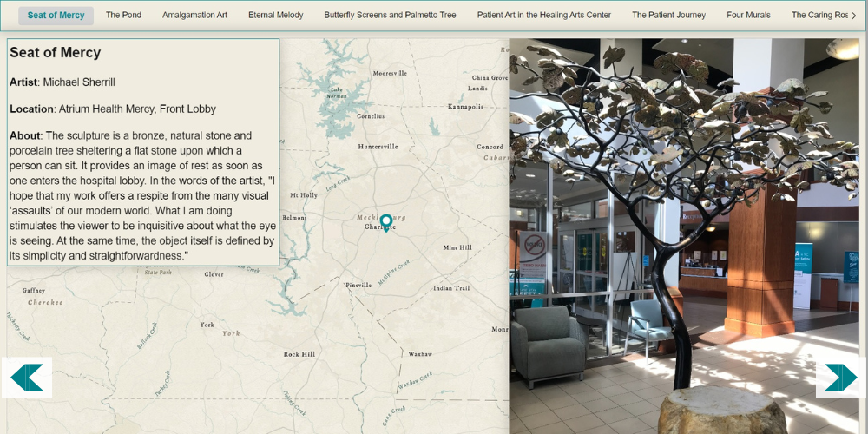Click Lake Norman on the map
The width and height of the screenshot is (868, 434).
(337, 93)
